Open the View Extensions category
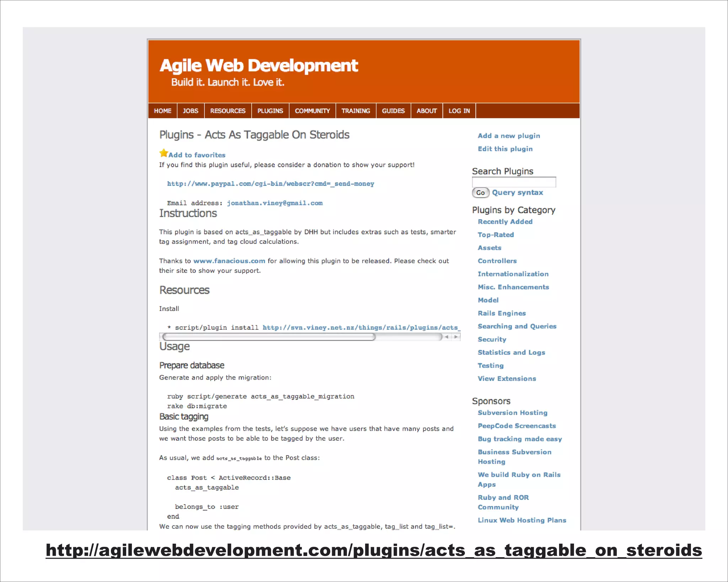 (507, 379)
